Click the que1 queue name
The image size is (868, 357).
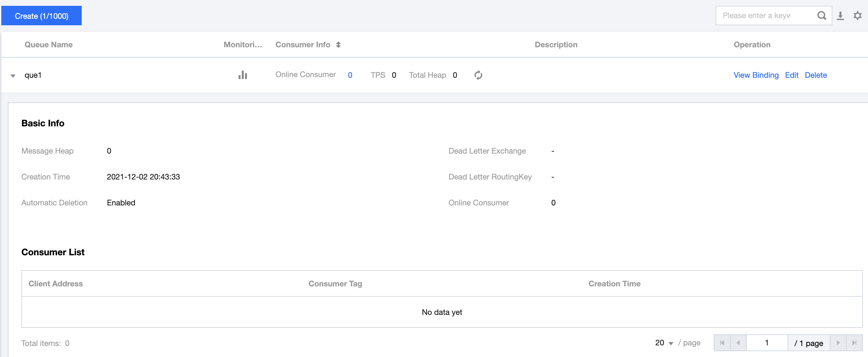click(x=33, y=75)
